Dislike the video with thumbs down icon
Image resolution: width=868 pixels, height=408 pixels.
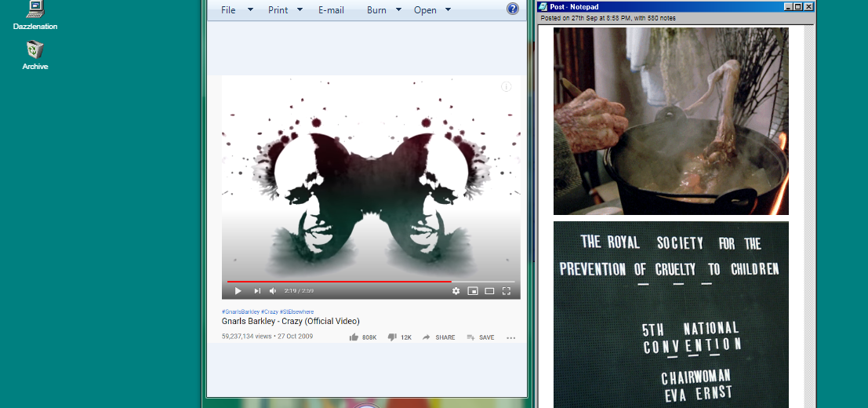click(392, 337)
